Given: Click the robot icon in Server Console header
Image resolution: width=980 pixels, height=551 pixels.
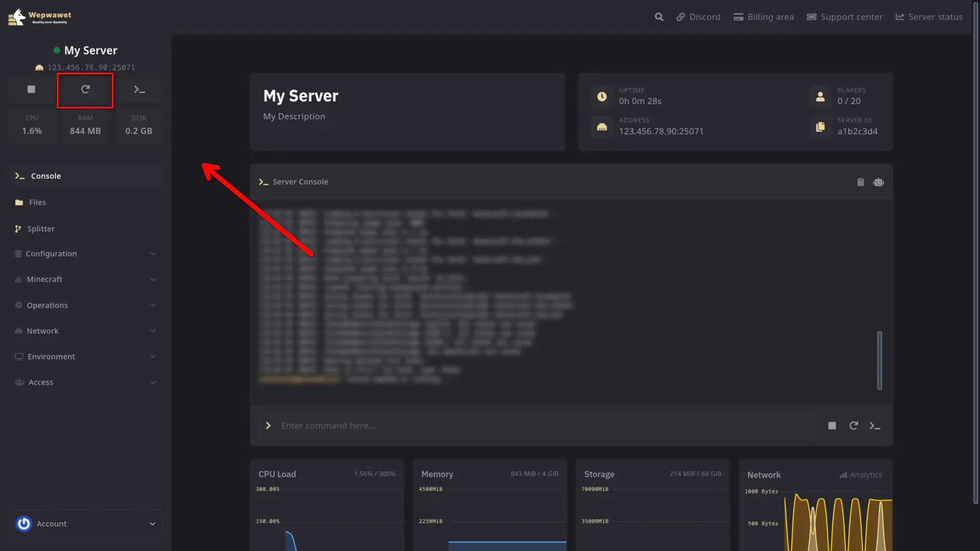Looking at the screenshot, I should [x=878, y=182].
